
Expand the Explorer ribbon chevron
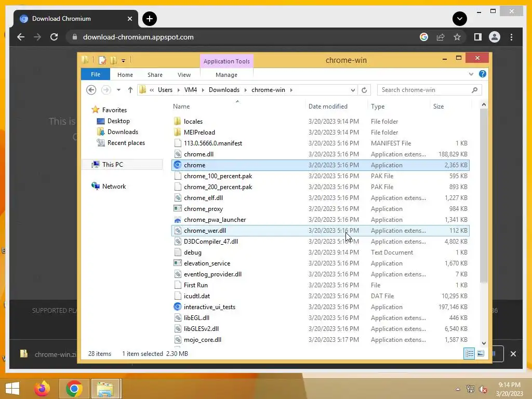click(x=471, y=74)
